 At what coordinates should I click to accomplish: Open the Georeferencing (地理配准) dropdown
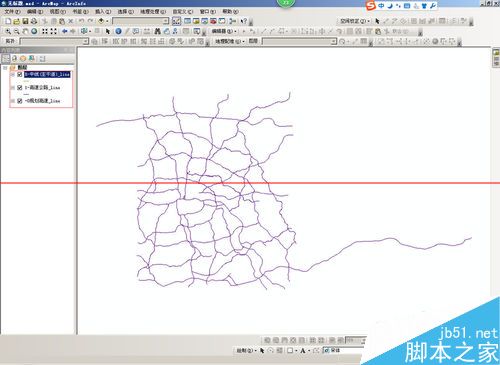click(229, 41)
